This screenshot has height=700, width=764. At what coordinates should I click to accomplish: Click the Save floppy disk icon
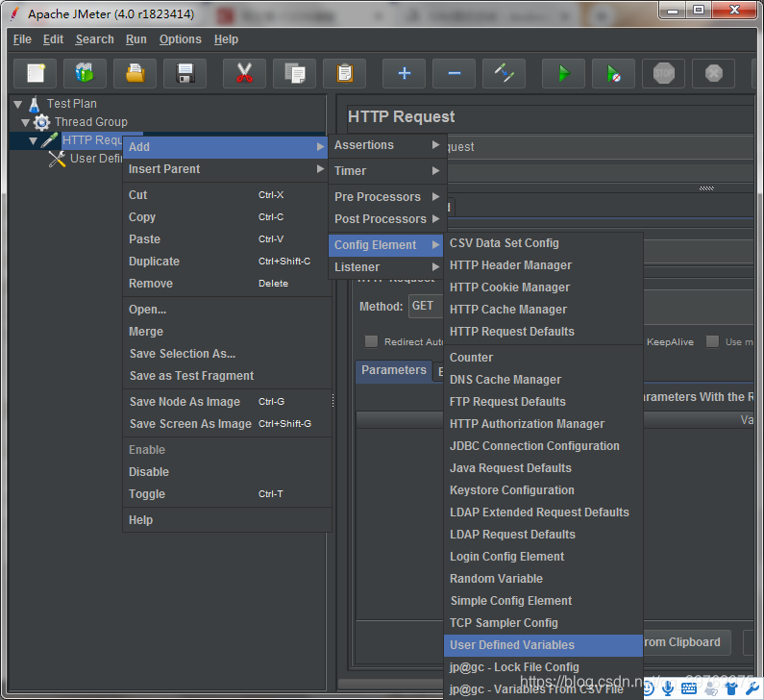(x=185, y=74)
